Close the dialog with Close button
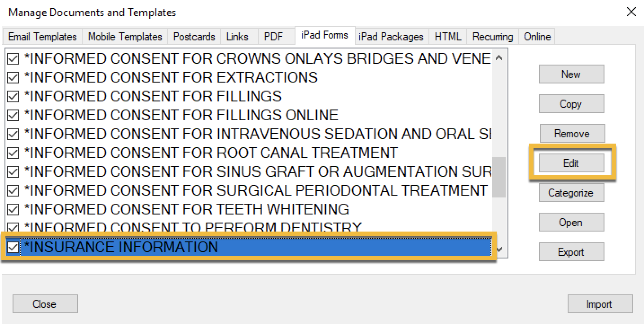 click(x=45, y=304)
